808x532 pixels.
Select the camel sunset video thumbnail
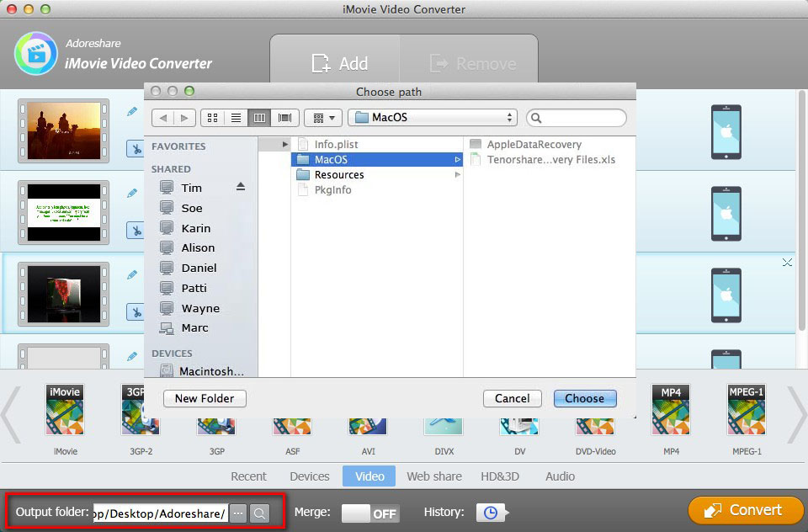coord(63,131)
